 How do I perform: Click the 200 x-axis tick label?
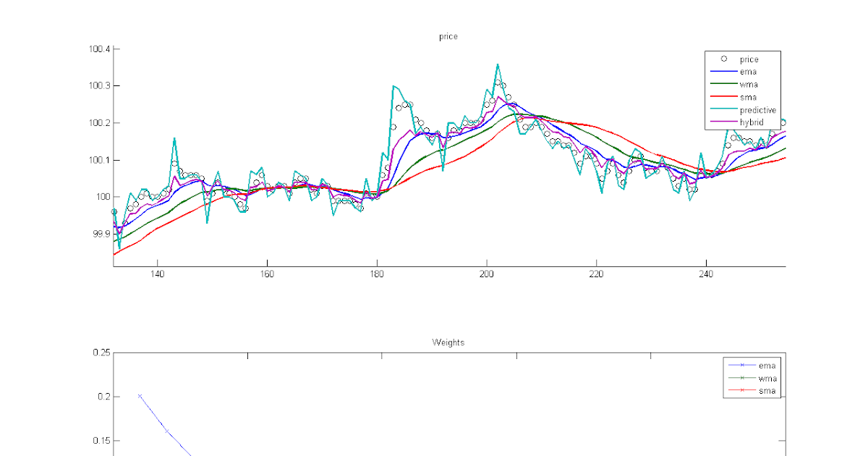[487, 274]
